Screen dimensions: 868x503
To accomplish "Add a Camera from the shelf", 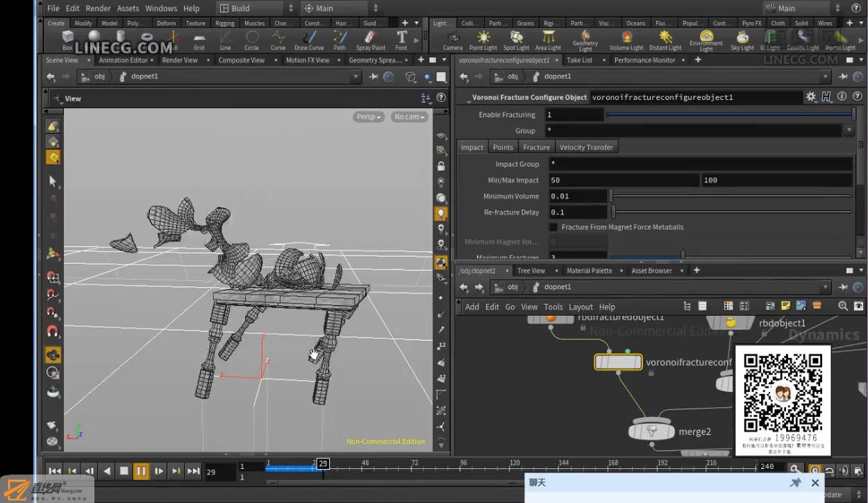I will point(453,41).
